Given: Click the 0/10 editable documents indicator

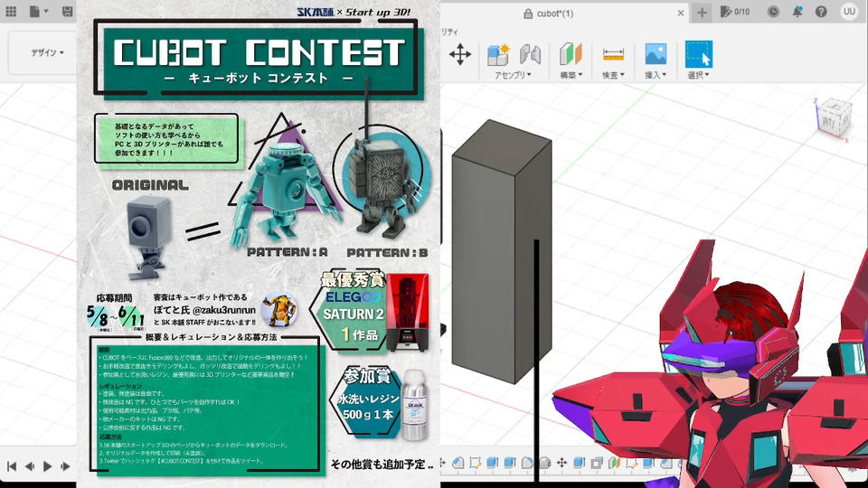Looking at the screenshot, I should [734, 12].
